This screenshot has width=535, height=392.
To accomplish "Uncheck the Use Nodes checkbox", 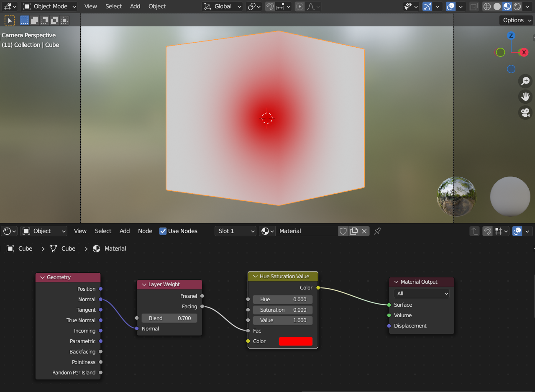I will pos(163,231).
